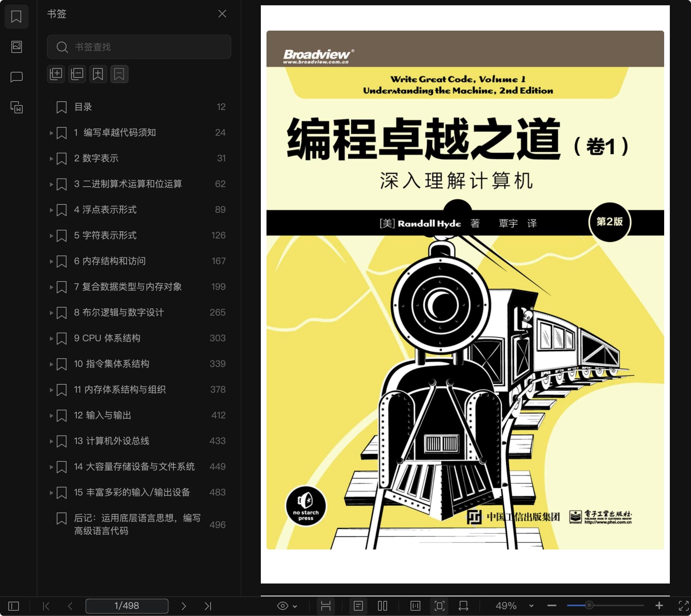Toggle the eye reading mode icon

(x=282, y=606)
